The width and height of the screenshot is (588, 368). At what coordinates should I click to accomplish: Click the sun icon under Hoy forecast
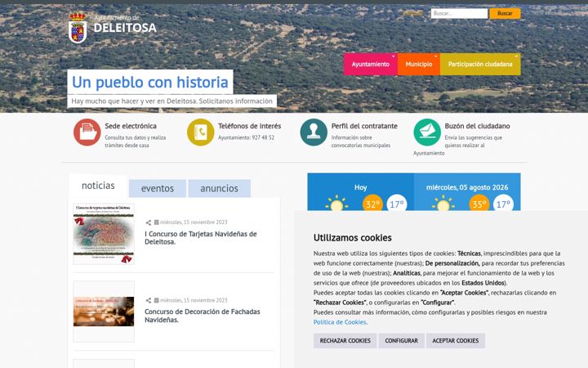[336, 203]
